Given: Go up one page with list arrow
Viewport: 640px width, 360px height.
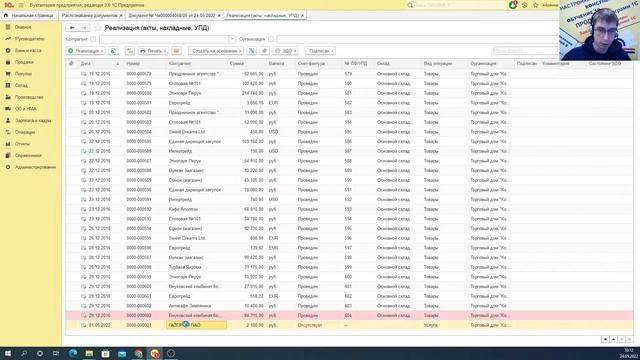Looking at the screenshot, I should pos(613,339).
